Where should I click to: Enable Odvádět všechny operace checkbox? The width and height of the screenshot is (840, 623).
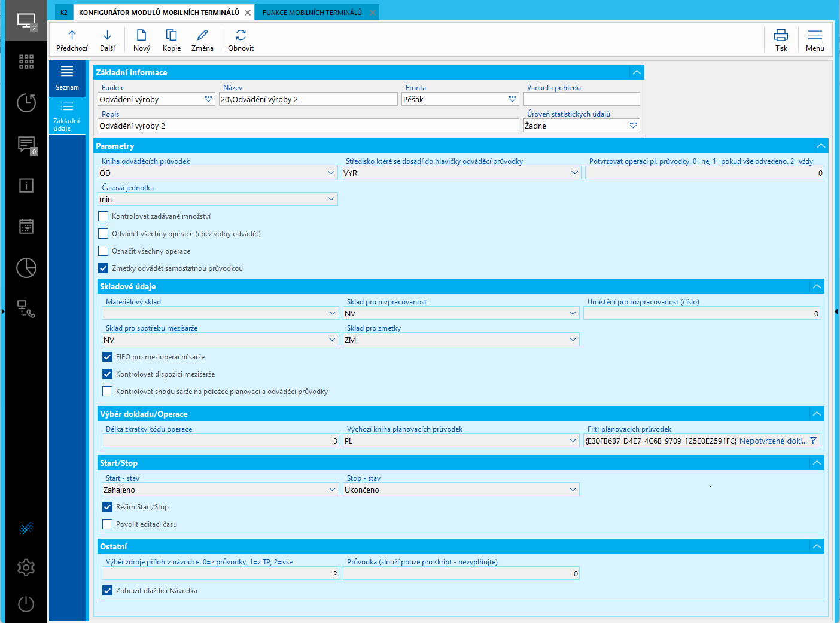tap(104, 234)
